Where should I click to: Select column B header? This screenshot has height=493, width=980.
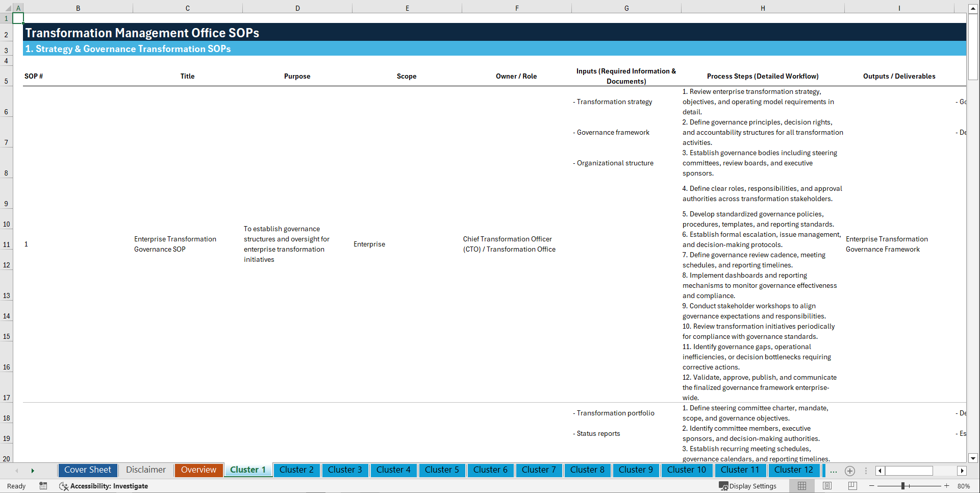[x=78, y=8]
